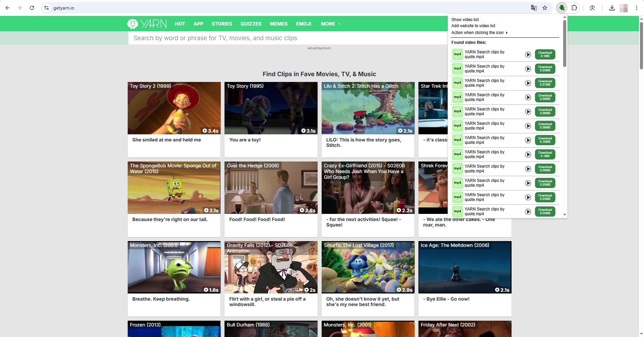The image size is (644, 337).
Task: Go back to the previous browser page
Action: click(x=7, y=8)
